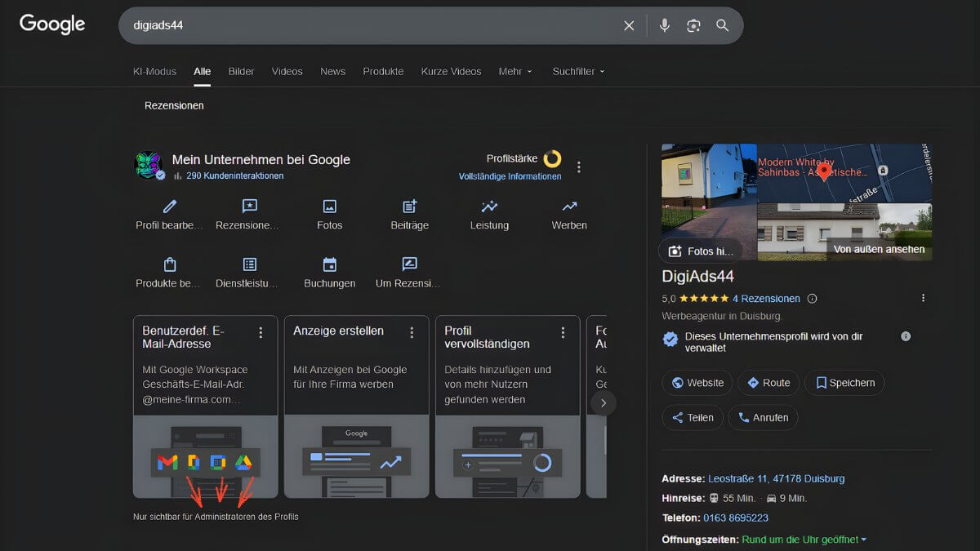Open the Dienstleistungen services icon
Image resolution: width=980 pixels, height=551 pixels.
248,264
